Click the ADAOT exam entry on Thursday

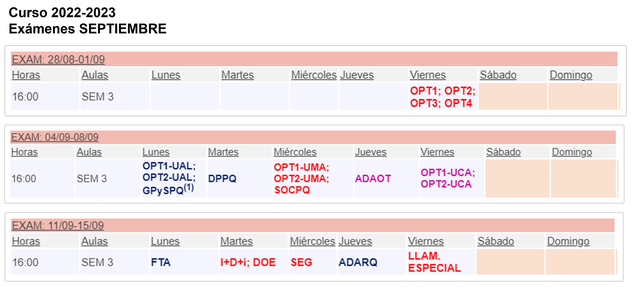(x=373, y=179)
